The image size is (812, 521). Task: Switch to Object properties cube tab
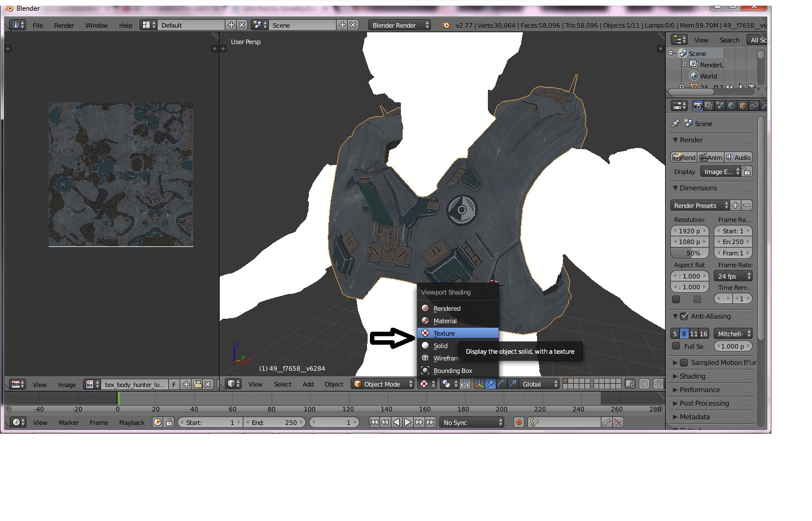pos(743,106)
